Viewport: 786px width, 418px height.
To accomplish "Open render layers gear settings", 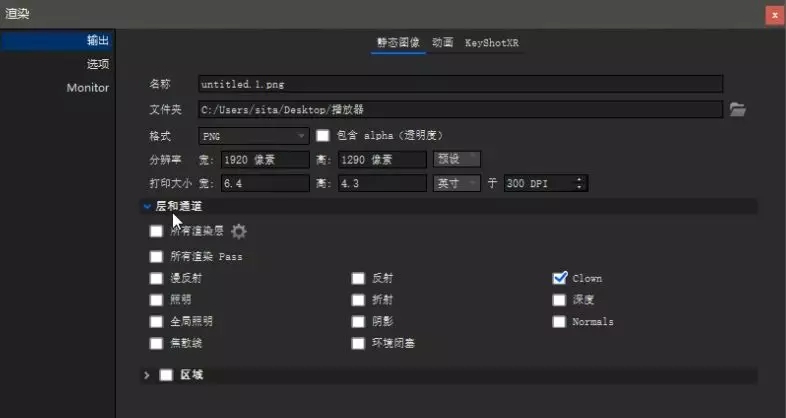I will (239, 231).
